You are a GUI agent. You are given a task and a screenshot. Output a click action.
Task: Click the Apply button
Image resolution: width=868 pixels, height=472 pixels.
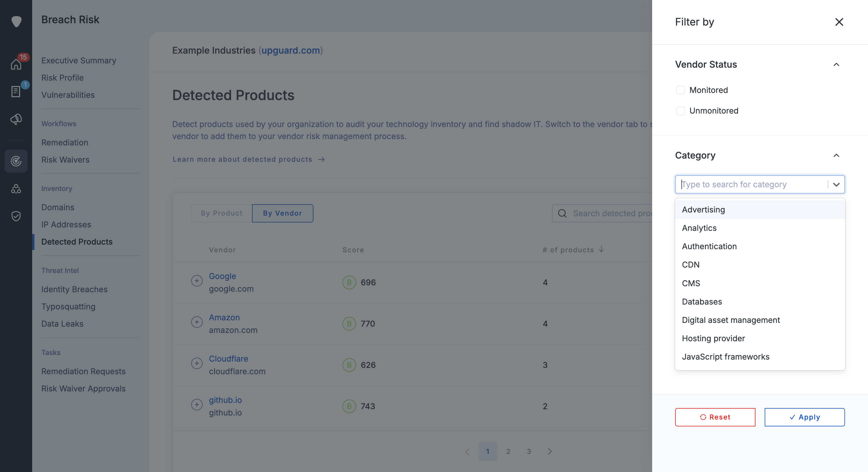click(x=804, y=418)
